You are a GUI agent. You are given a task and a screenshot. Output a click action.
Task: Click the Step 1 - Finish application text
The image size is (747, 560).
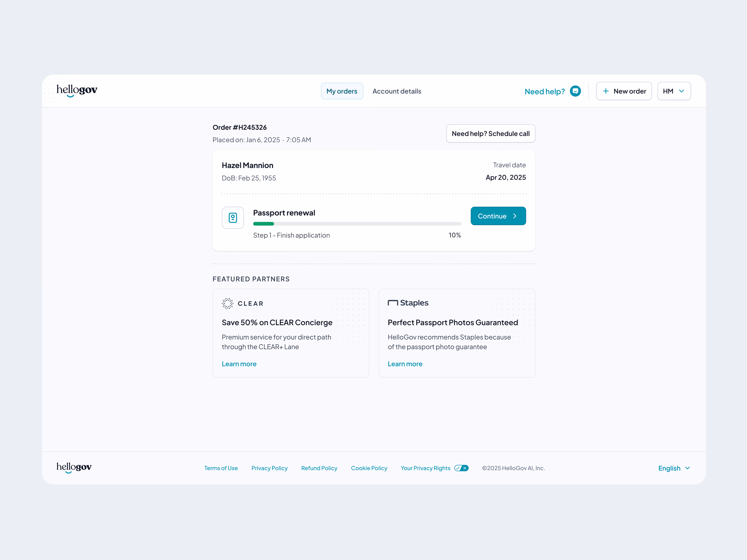pos(291,235)
